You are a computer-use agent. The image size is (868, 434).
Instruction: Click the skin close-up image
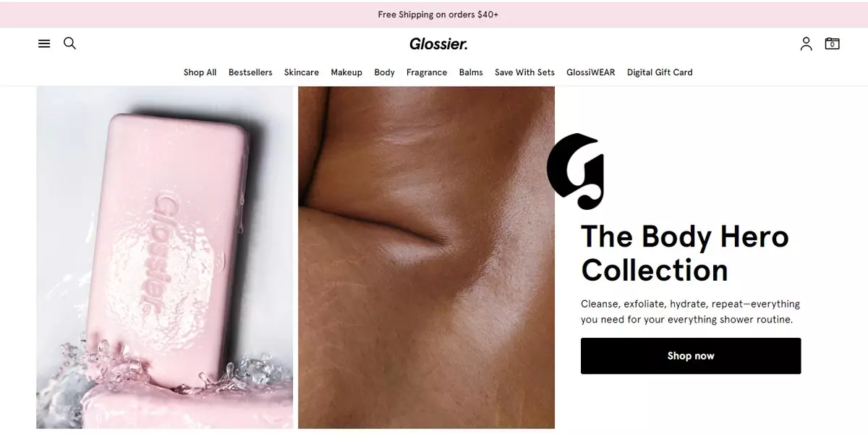(426, 258)
